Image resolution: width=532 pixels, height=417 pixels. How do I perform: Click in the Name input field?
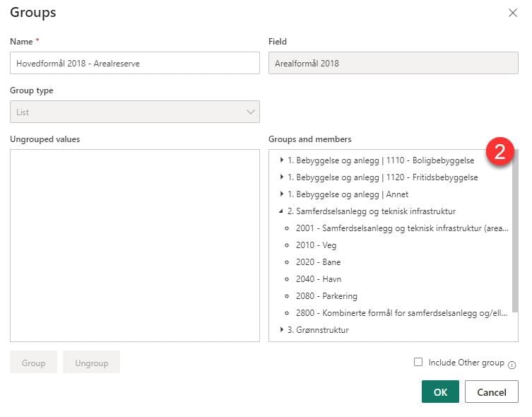[x=134, y=63]
